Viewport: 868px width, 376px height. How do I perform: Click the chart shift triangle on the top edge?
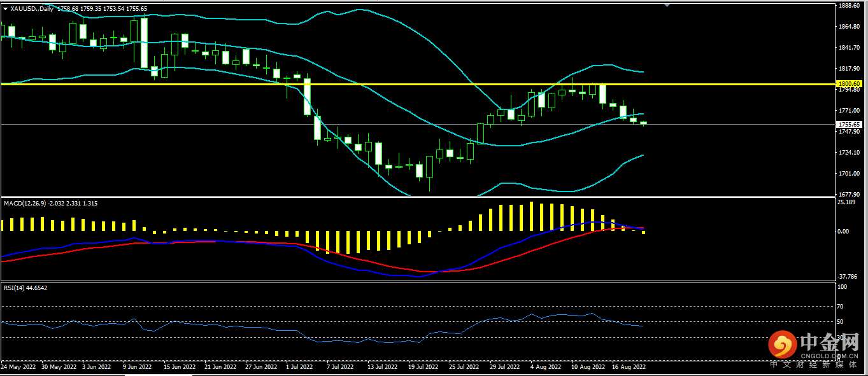coord(667,4)
